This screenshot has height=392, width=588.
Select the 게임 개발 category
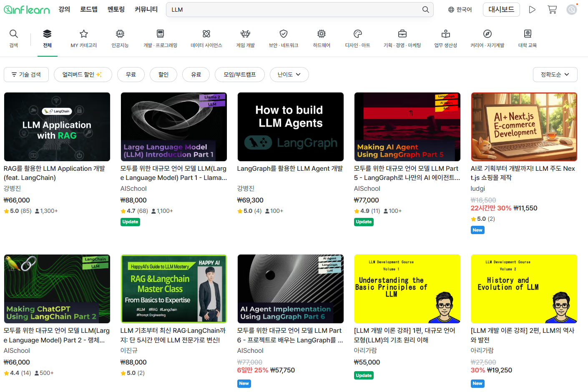(x=245, y=39)
